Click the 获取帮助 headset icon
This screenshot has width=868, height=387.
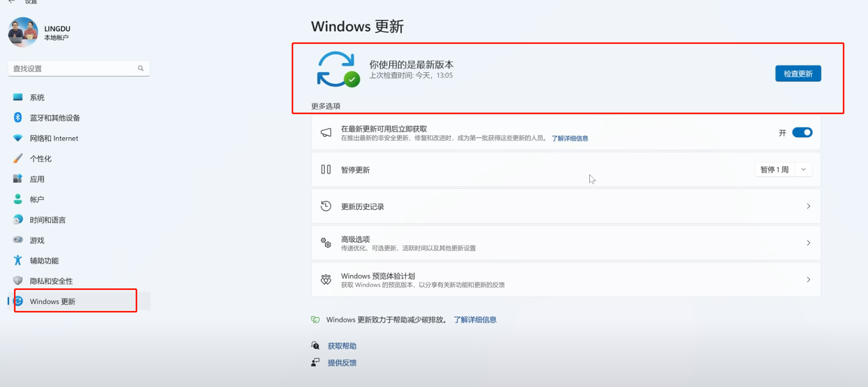pos(315,345)
